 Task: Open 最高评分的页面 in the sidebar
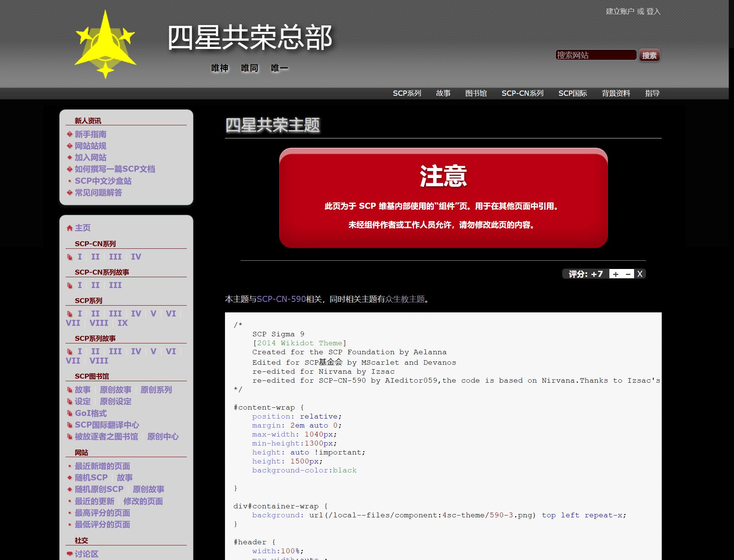point(102,513)
